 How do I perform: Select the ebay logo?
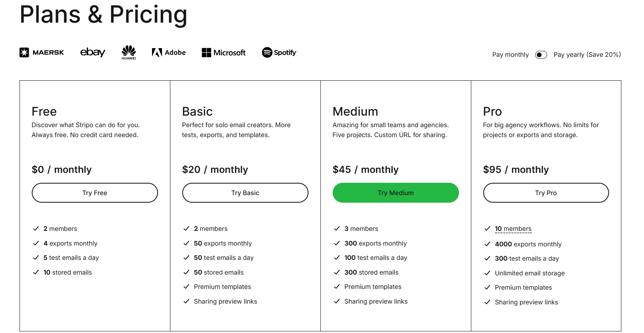pos(92,52)
